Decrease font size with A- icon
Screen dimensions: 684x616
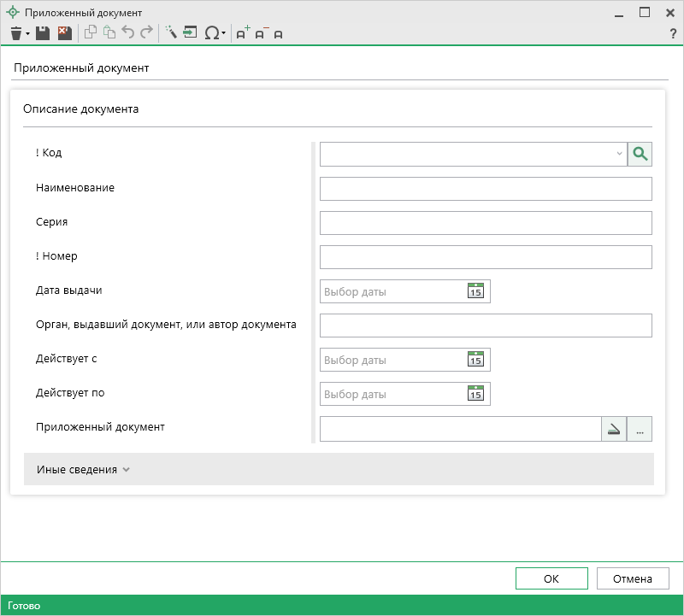point(262,33)
